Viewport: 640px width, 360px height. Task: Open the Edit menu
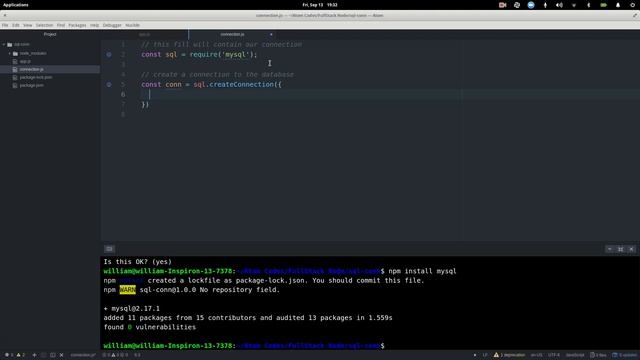(16, 25)
